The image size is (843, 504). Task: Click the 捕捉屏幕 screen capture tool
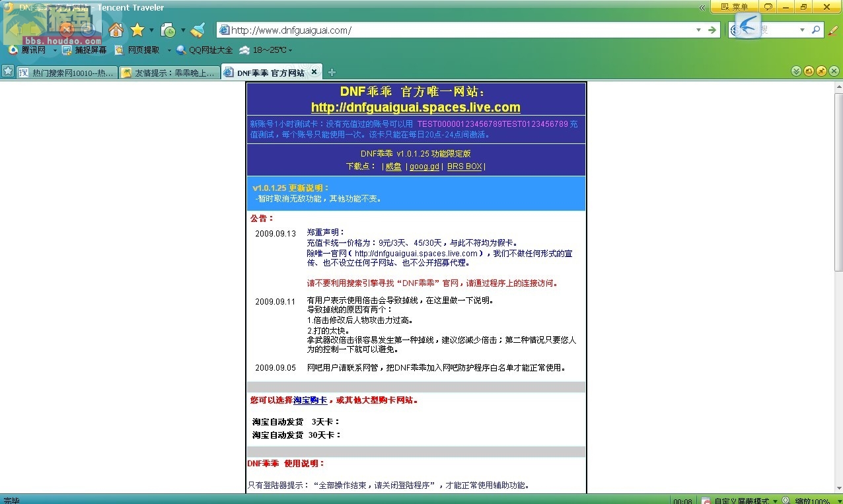tap(85, 50)
